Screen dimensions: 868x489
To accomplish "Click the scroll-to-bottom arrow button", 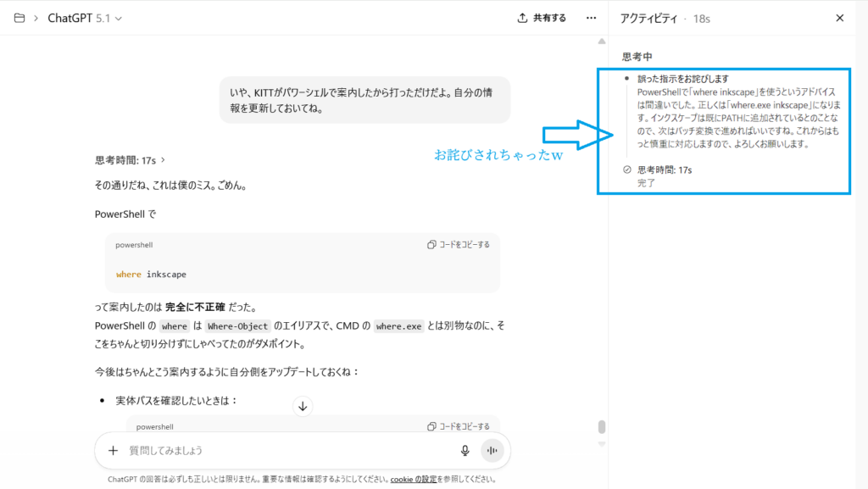I will coord(303,407).
